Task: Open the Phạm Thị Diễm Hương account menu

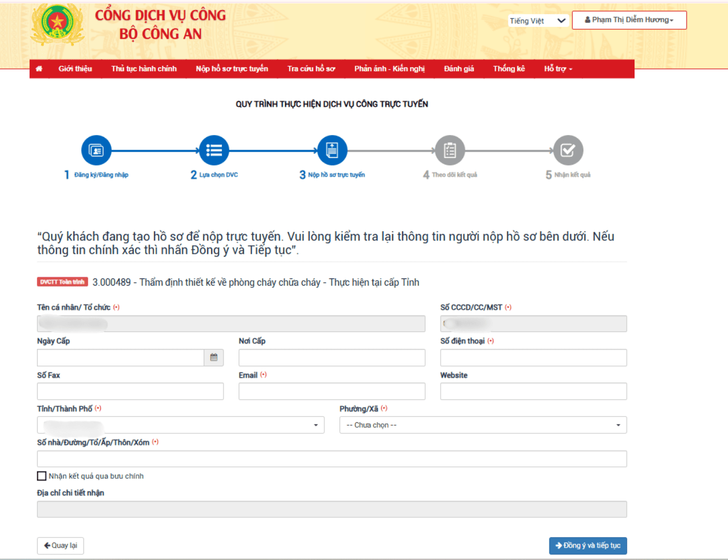Action: click(629, 20)
